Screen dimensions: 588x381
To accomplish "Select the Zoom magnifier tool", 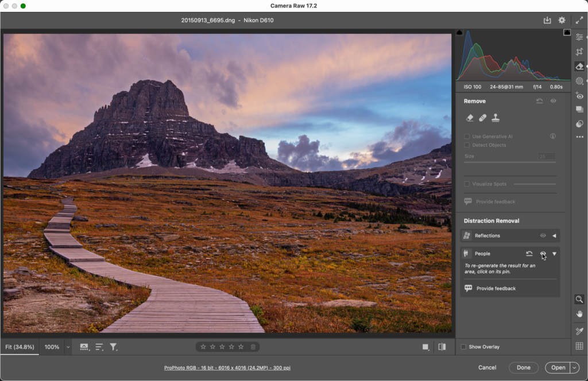I will pyautogui.click(x=579, y=300).
